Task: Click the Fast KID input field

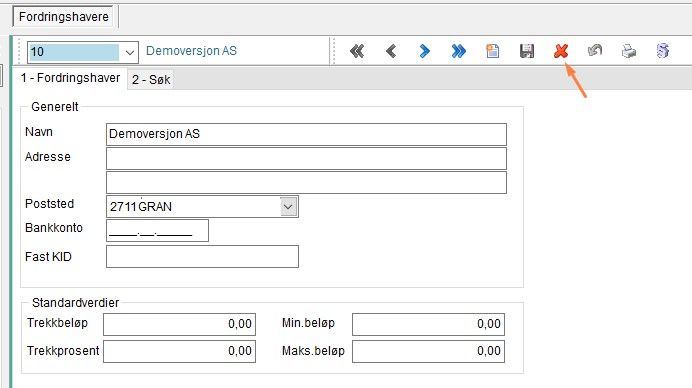Action: click(202, 256)
